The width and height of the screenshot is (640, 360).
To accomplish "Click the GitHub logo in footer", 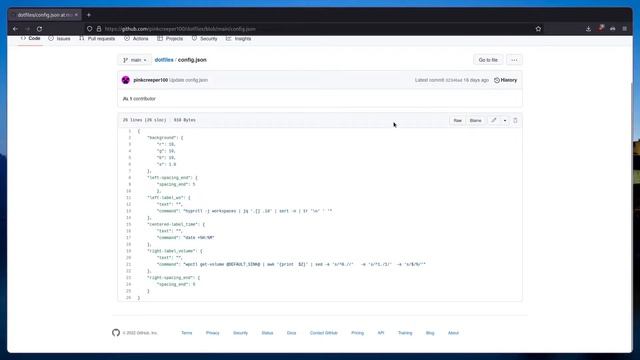I will click(116, 333).
